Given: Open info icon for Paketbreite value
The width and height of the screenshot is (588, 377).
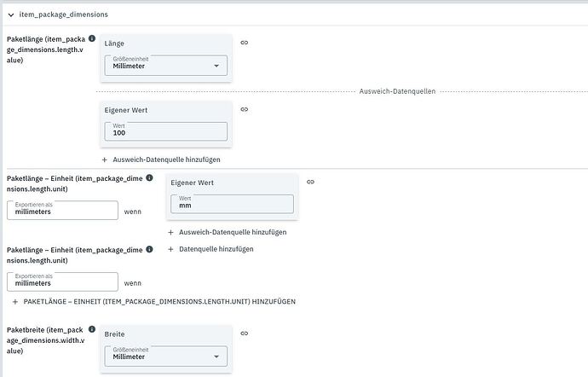Looking at the screenshot, I should (x=92, y=329).
